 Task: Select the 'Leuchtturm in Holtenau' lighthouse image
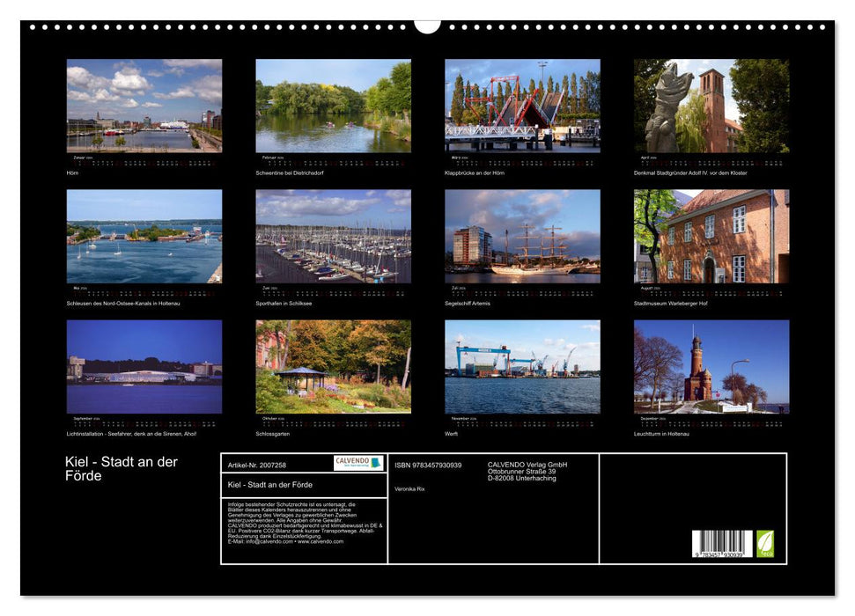coord(713,364)
